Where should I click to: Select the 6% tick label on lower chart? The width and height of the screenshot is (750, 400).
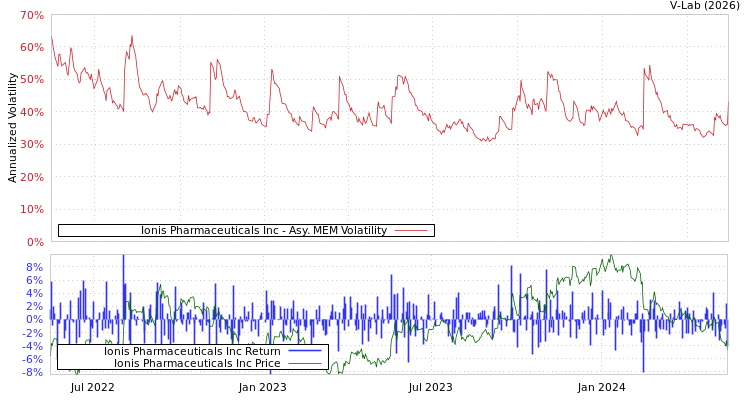pos(34,281)
